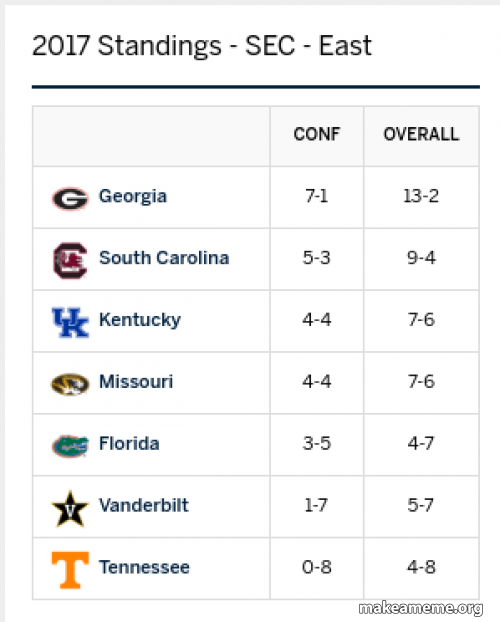The image size is (500, 622).
Task: Click the CONF column header
Action: [317, 134]
